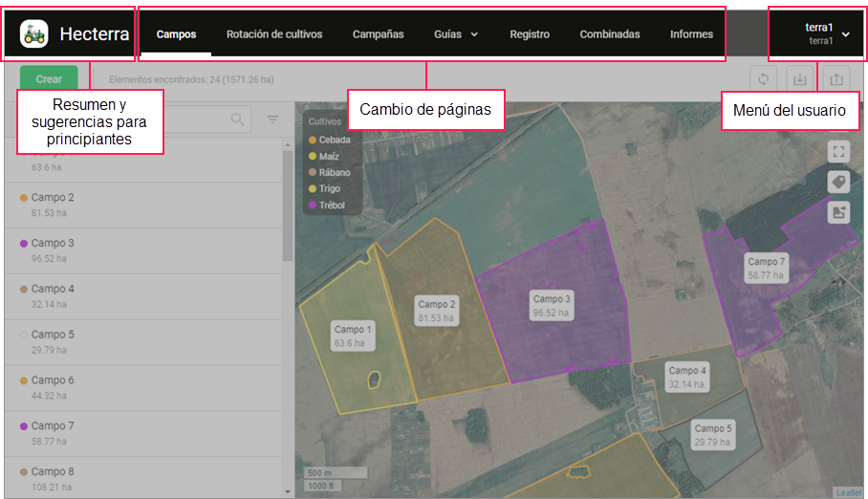Click the refresh icon in the toolbar
The image size is (868, 499).
[x=764, y=79]
